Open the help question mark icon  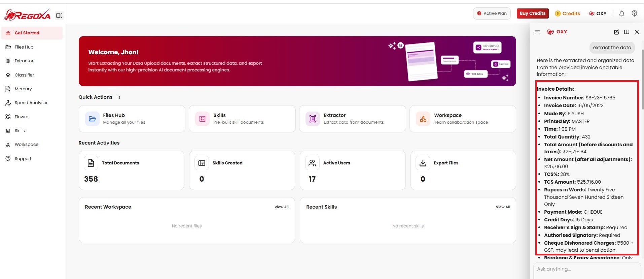(x=634, y=13)
